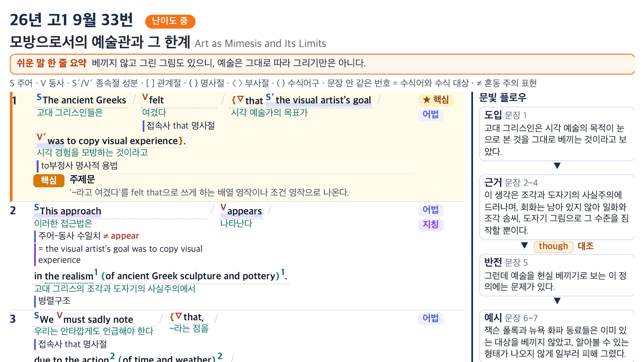Click the arrow below the 도입 card

557,166
